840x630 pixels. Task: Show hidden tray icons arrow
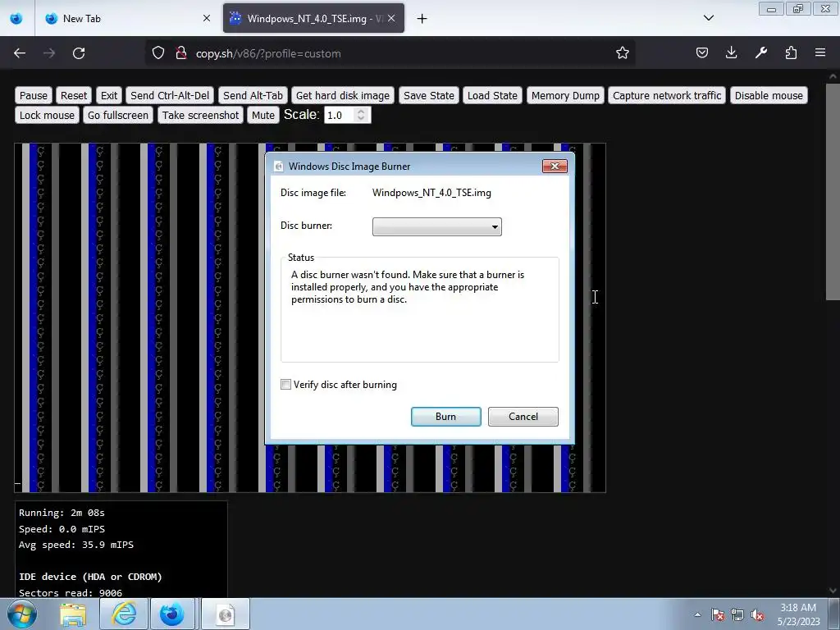697,615
